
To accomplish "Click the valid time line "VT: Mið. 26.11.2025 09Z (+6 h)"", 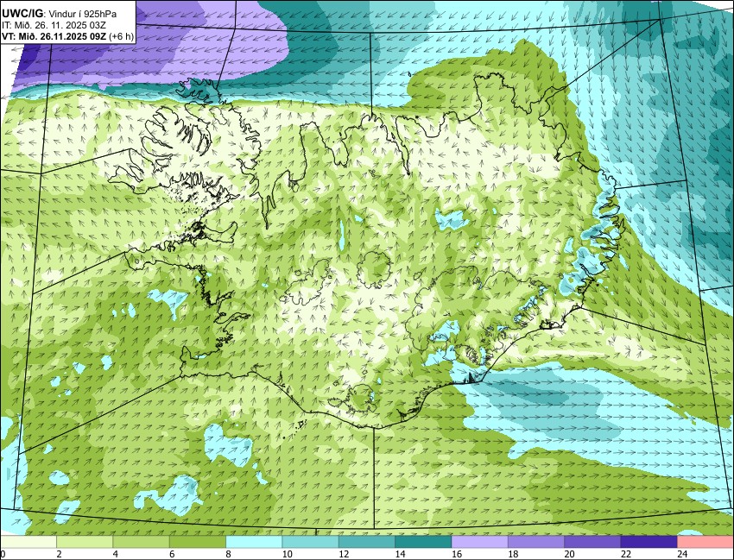I will click(x=68, y=36).
